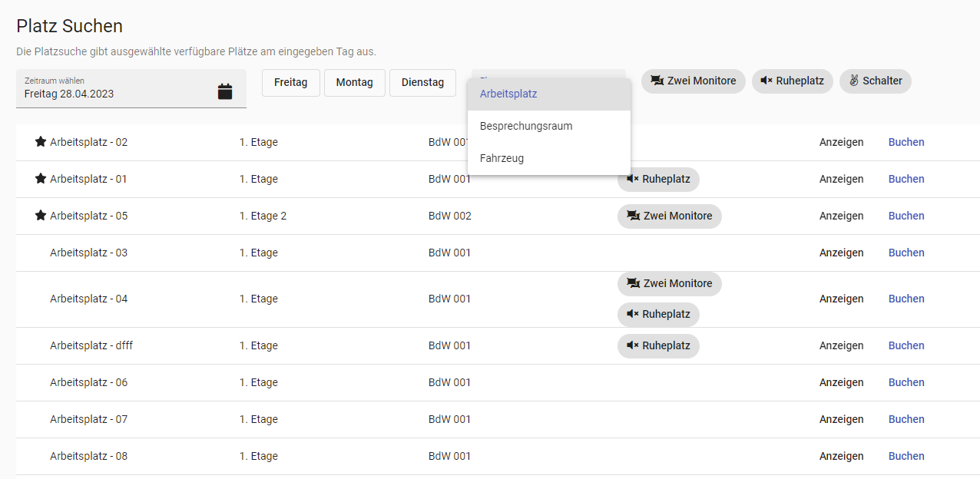980x479 pixels.
Task: Select the Dienstag quick-date button
Action: pyautogui.click(x=422, y=82)
